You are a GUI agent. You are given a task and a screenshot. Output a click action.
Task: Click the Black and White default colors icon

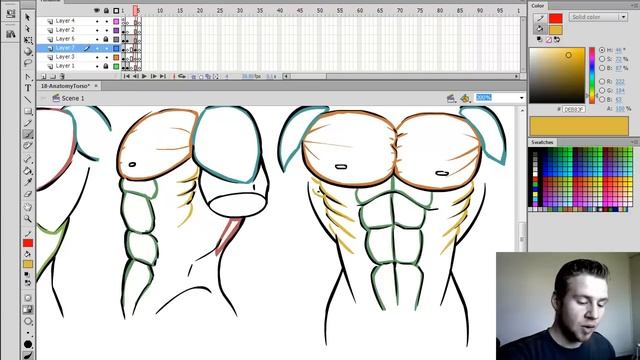coord(540,40)
